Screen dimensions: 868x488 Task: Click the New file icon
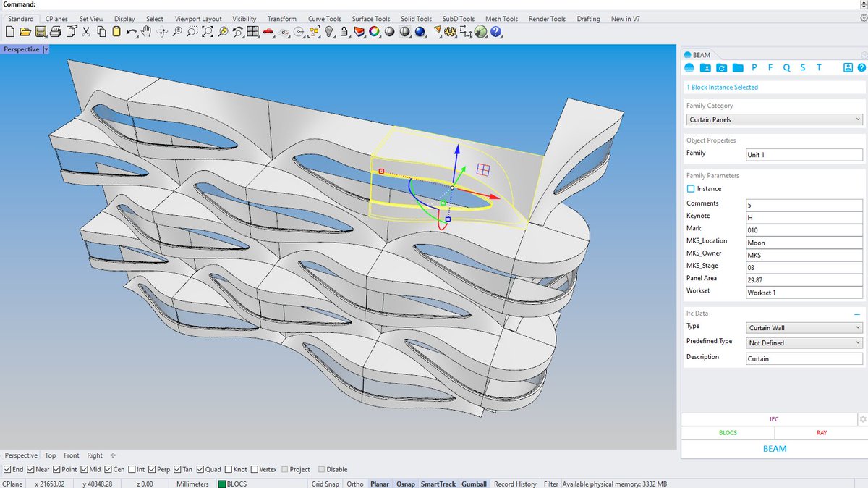(x=9, y=32)
